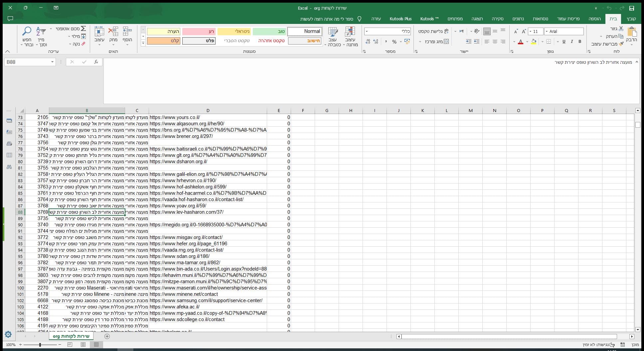Apply the Normal cell style
The height and width of the screenshot is (351, 644).
(x=304, y=31)
